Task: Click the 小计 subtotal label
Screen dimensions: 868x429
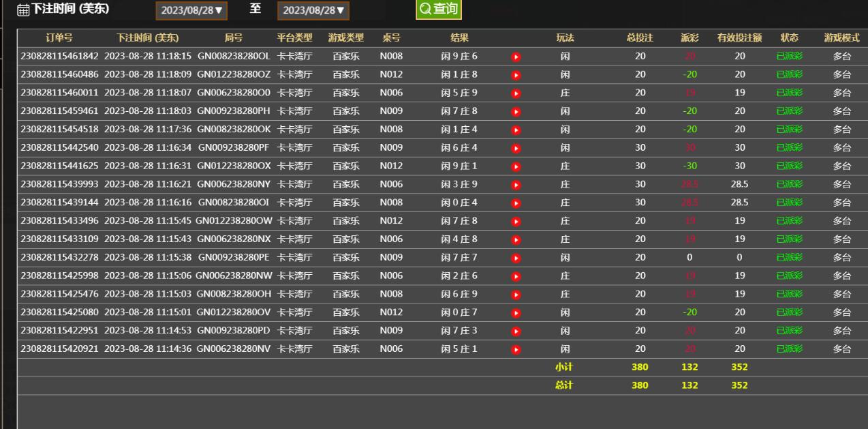Action: 564,367
